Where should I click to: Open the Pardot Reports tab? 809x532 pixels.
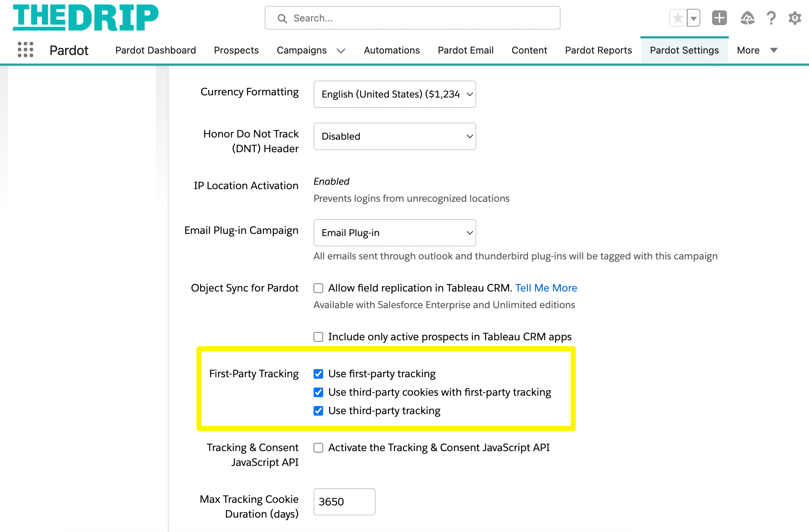pos(599,50)
